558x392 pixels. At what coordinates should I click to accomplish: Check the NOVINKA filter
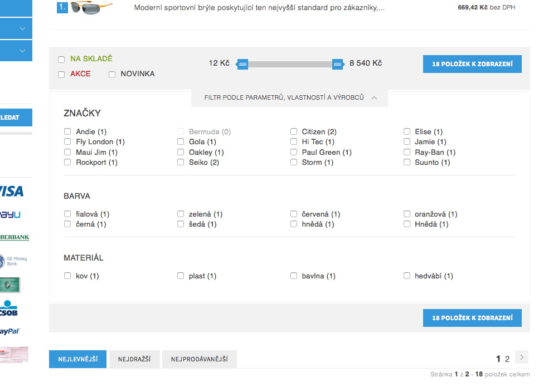[x=112, y=74]
